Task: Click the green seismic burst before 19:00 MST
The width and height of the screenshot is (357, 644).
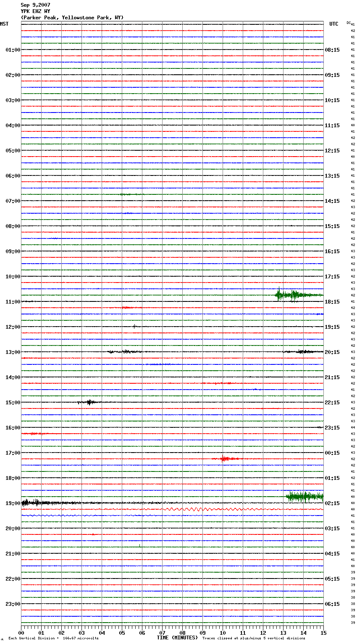Action: pyautogui.click(x=304, y=497)
